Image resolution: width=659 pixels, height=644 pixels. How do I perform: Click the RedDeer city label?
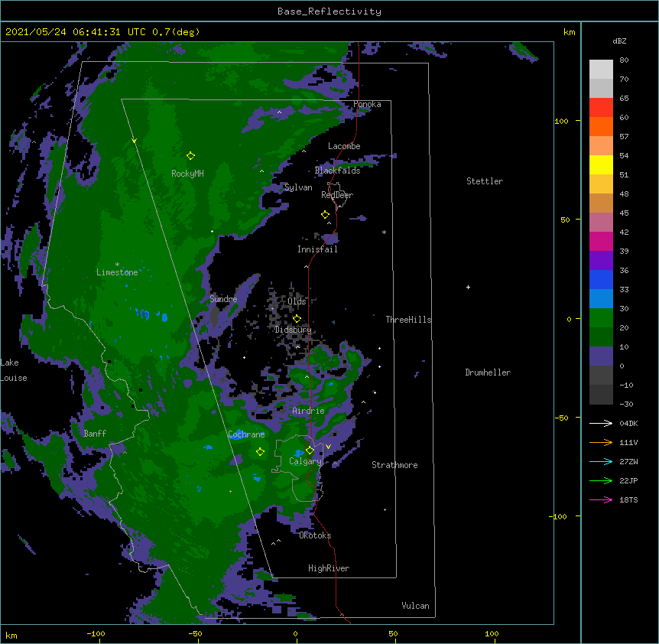tap(337, 194)
